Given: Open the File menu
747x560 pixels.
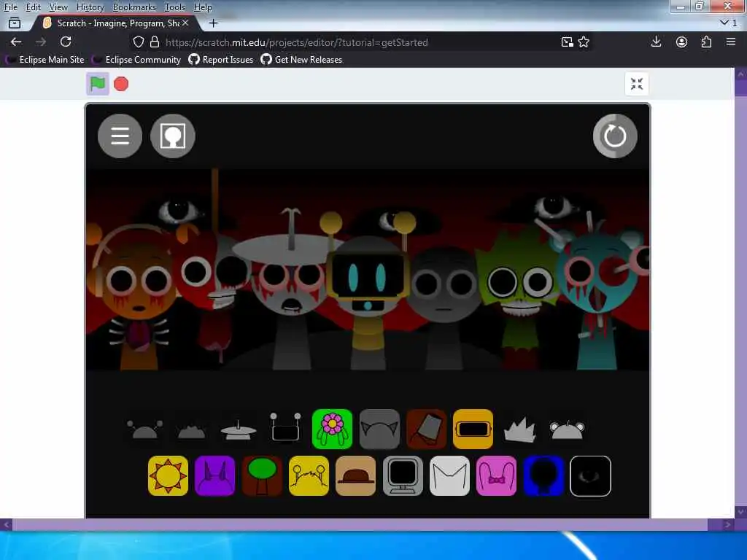Looking at the screenshot, I should [10, 7].
